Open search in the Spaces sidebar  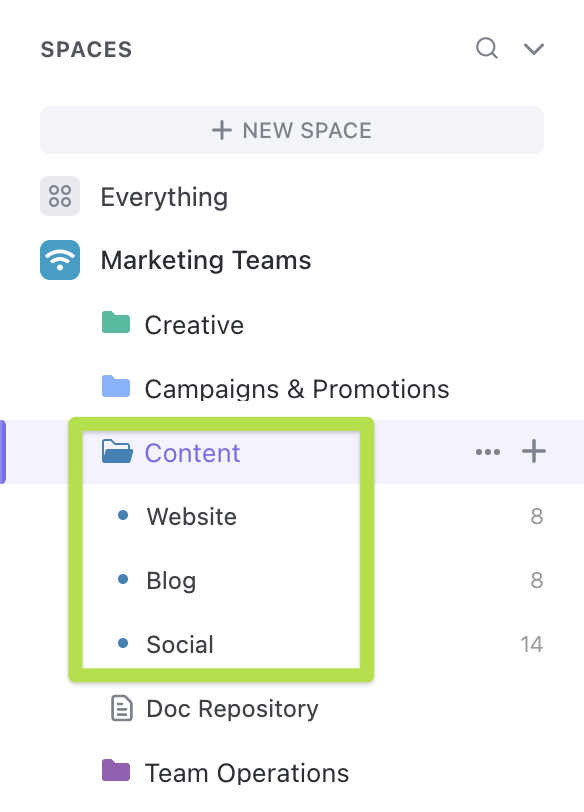pos(487,48)
